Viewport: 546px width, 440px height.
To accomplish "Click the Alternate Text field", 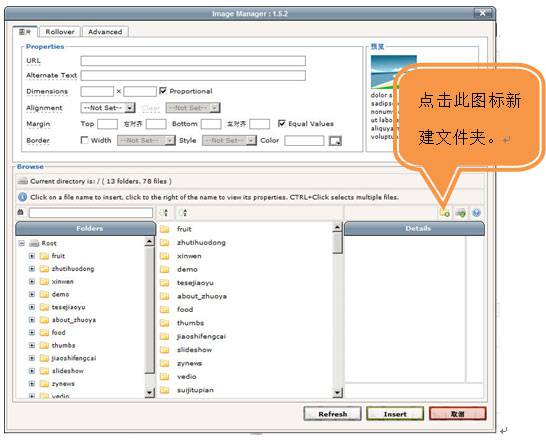I will [x=193, y=76].
